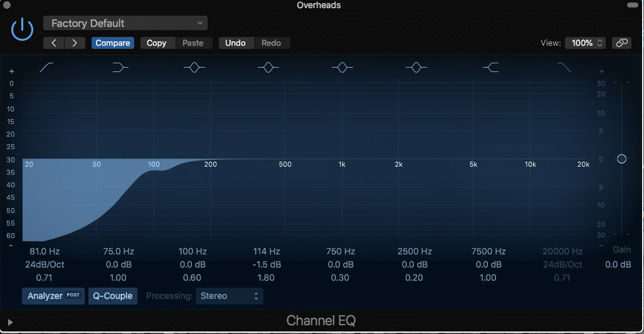Go to the previous preset arrow
The height and width of the screenshot is (334, 644).
54,43
